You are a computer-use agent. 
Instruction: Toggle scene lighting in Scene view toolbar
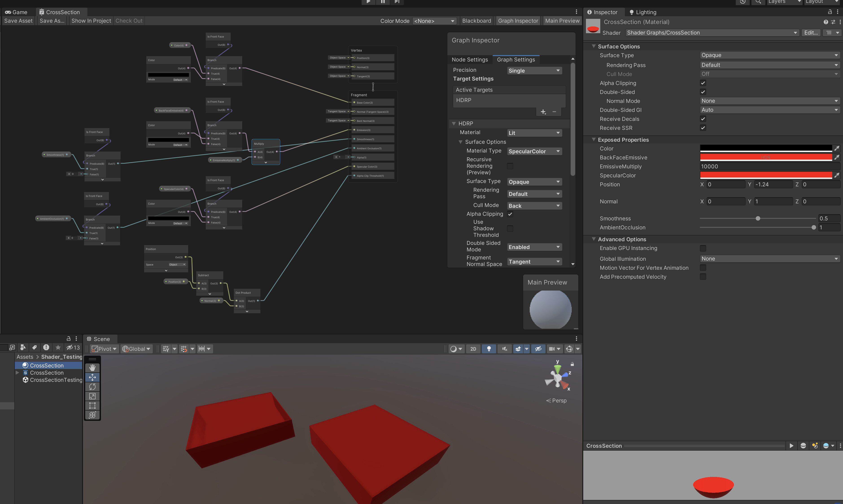click(x=489, y=349)
